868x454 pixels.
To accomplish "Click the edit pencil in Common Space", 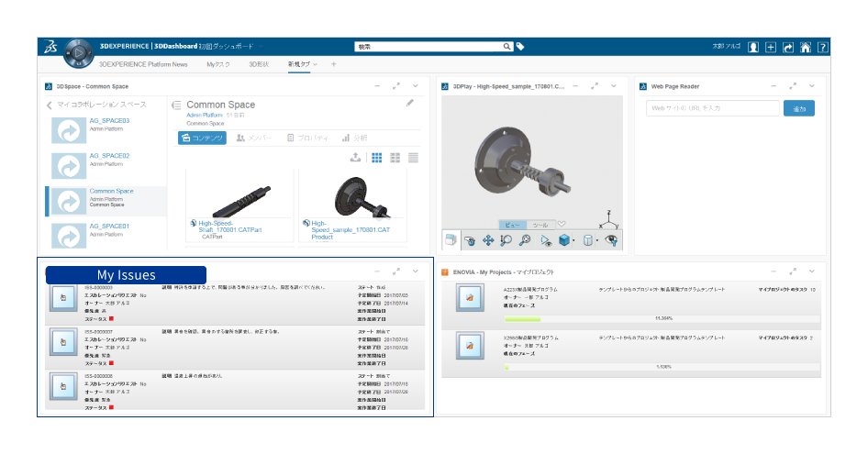I will pos(409,103).
